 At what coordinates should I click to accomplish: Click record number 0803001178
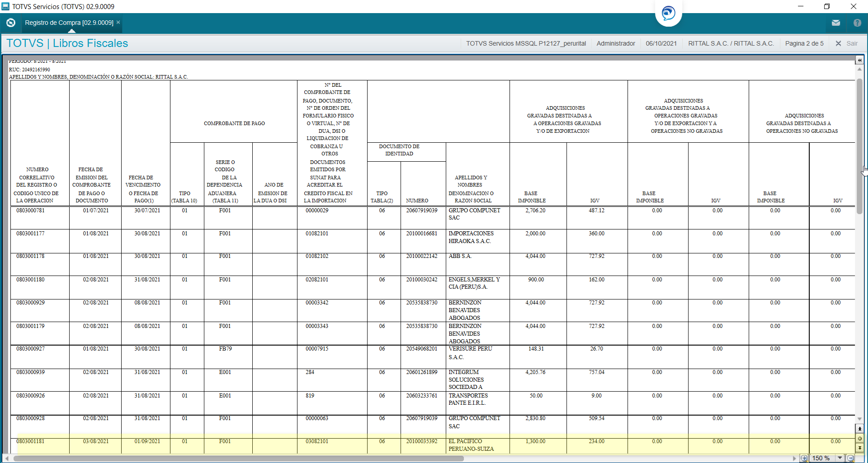pos(30,256)
